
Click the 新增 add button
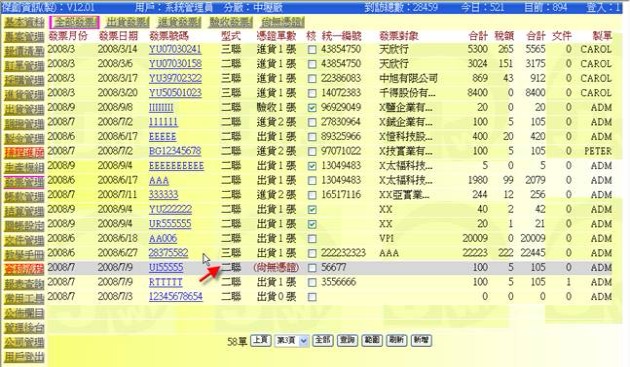(x=421, y=340)
